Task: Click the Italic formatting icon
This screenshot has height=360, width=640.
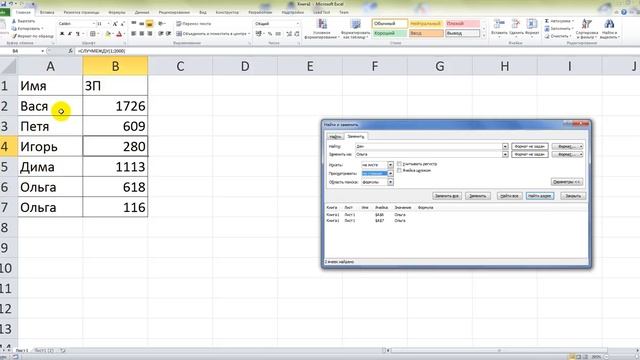Action: click(70, 34)
